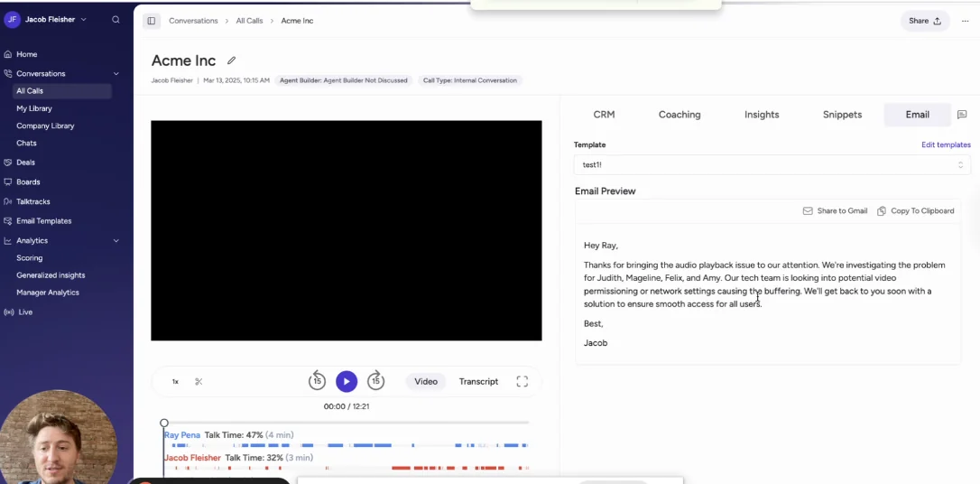Open Manager Analytics in sidebar

coord(48,292)
